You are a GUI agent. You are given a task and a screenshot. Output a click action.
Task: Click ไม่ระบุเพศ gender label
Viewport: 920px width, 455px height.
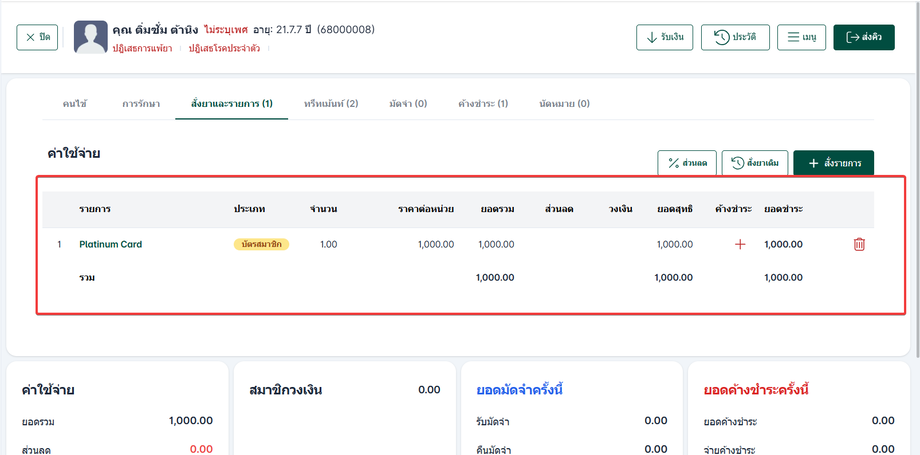pyautogui.click(x=226, y=29)
